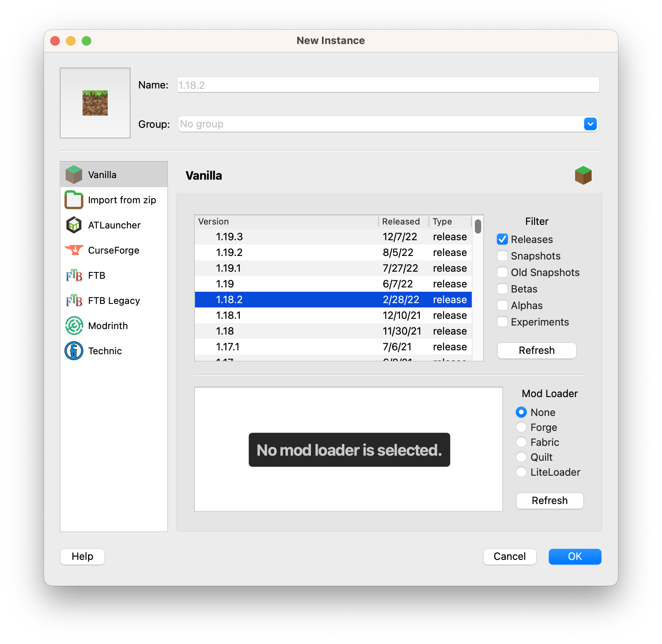
Task: Select the Forge mod loader radio button
Action: coord(521,427)
